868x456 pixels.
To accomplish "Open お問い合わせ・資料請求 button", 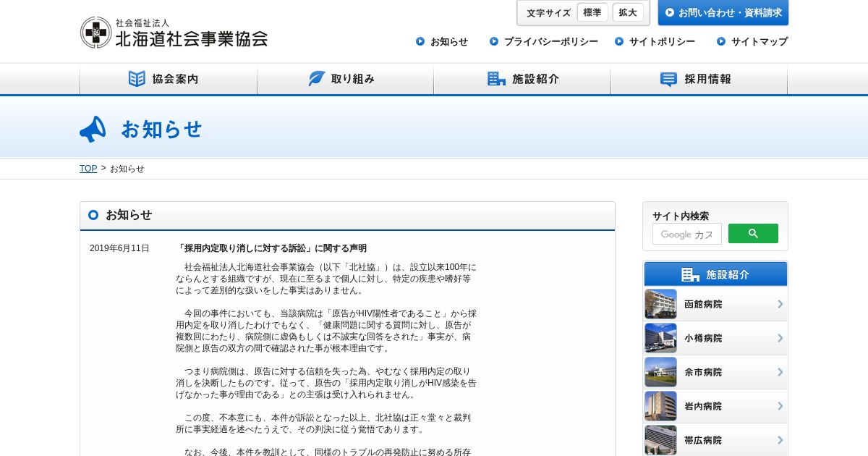I will tap(723, 12).
